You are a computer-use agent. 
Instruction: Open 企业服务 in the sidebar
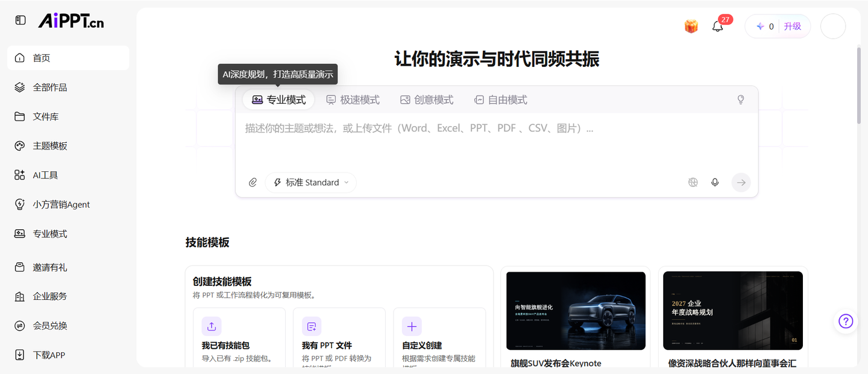(68, 296)
